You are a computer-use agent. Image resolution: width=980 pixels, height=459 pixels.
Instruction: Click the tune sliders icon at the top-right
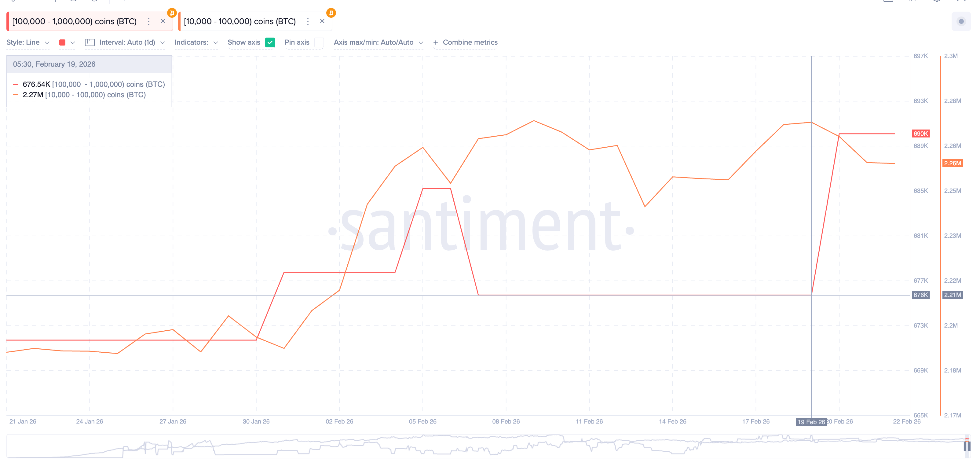click(x=912, y=2)
